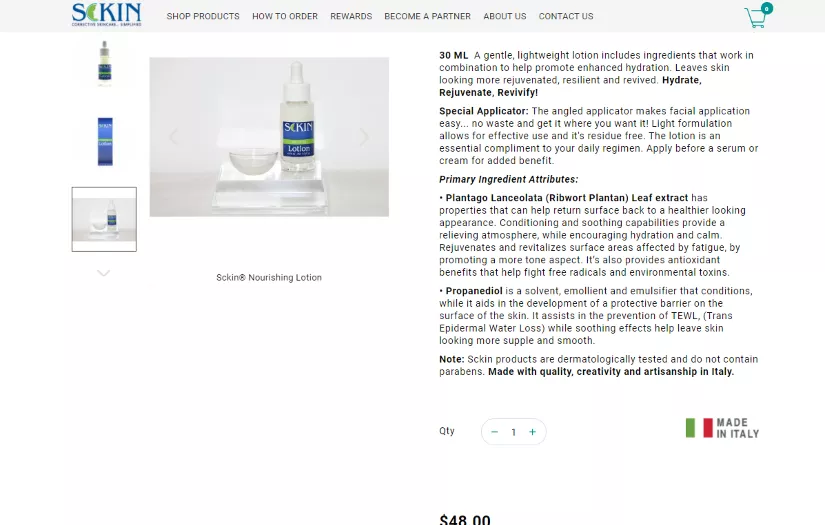
Task: Show next product image with right arrow
Action: tap(364, 137)
